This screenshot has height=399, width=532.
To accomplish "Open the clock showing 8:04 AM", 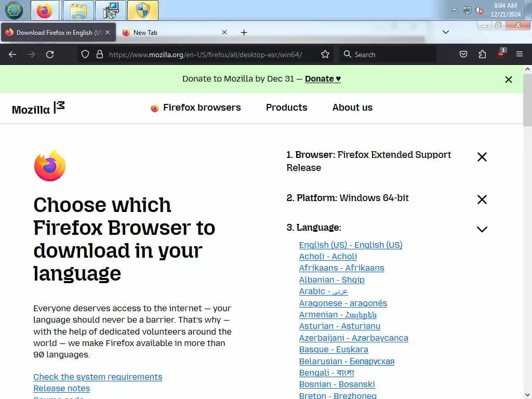I will (x=505, y=10).
